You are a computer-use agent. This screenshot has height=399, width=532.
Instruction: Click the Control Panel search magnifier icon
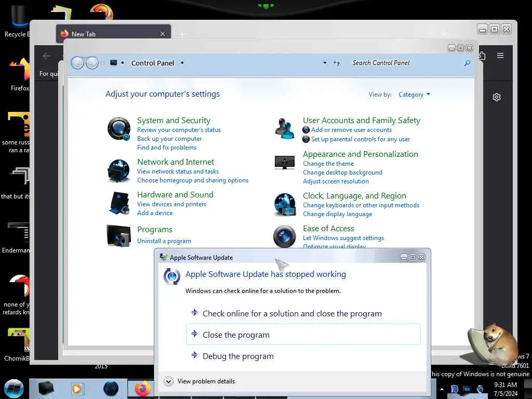467,63
